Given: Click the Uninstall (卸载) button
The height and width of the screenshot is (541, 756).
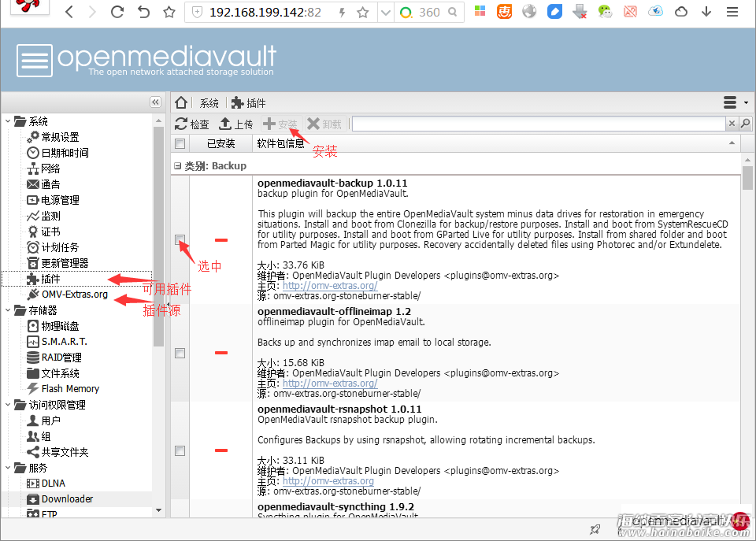Looking at the screenshot, I should point(324,124).
